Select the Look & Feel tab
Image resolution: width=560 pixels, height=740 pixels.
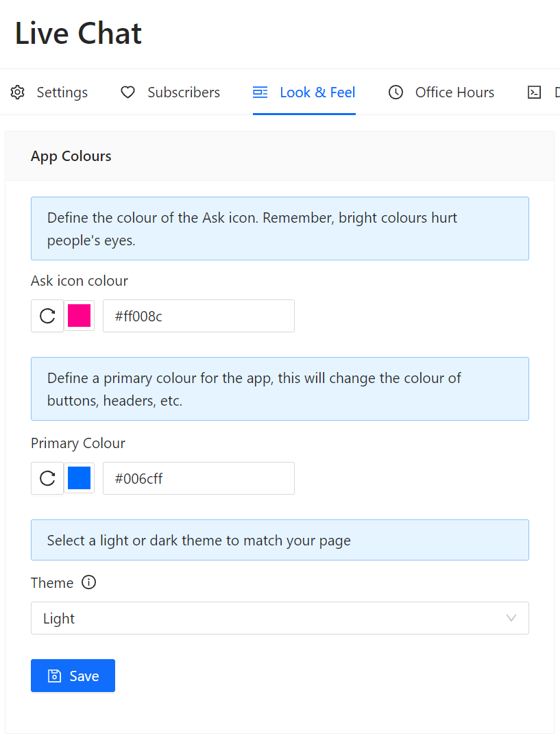(x=317, y=91)
